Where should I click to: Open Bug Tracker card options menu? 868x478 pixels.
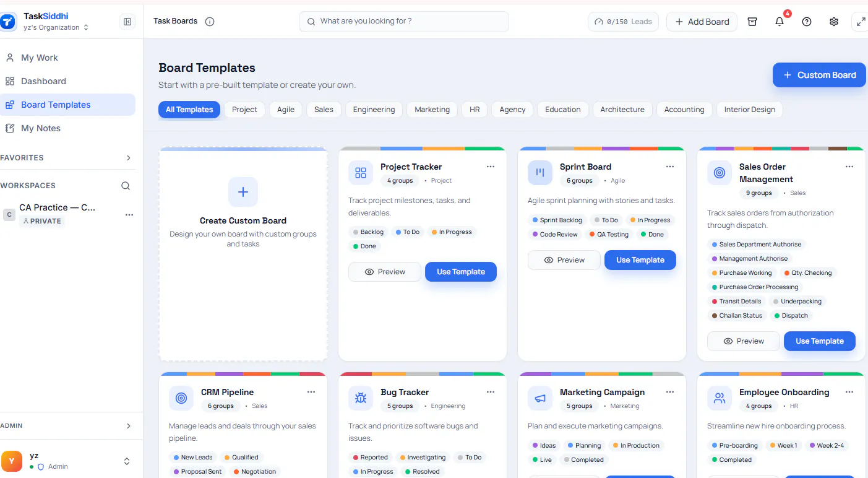[x=491, y=392]
